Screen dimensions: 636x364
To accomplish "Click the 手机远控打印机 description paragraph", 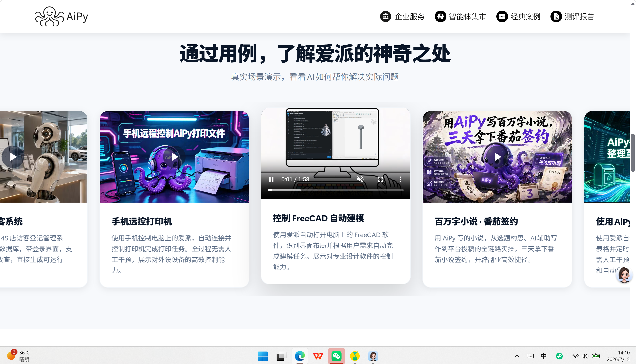I will click(x=171, y=254).
